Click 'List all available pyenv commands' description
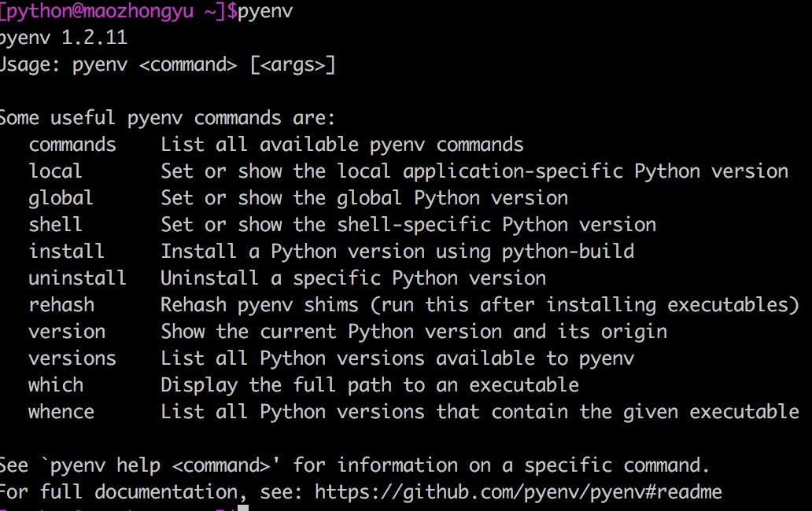Viewport: 812px width, 511px height. (x=342, y=145)
